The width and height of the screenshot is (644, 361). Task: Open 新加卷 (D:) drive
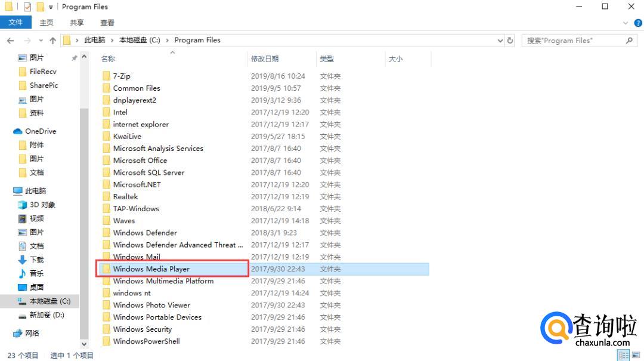[47, 315]
